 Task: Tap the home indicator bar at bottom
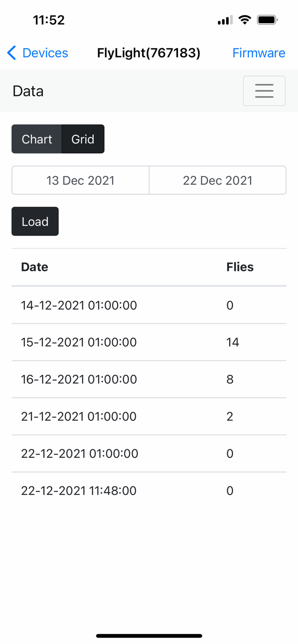149,635
